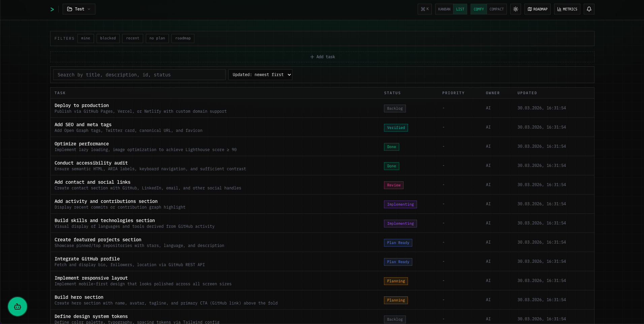Click Plan Ready badge on featured projects row
The height and width of the screenshot is (324, 644).
coord(398,243)
